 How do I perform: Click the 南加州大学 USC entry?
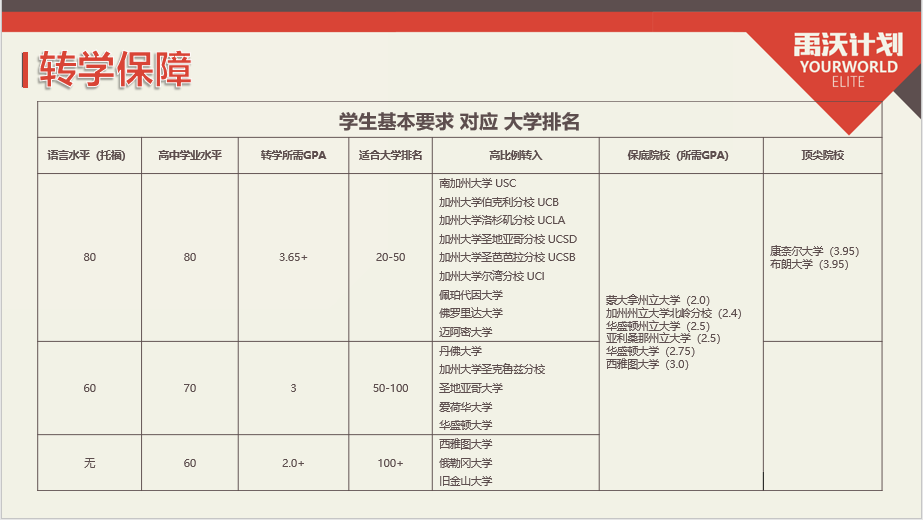(478, 184)
